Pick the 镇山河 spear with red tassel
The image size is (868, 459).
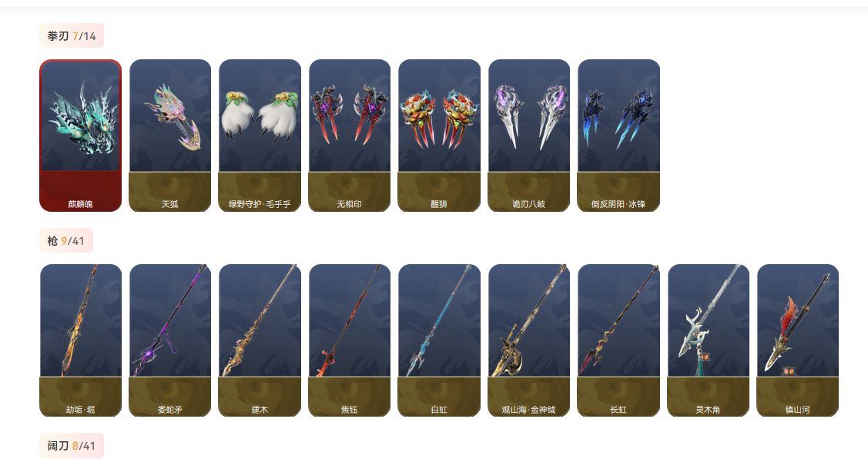[x=798, y=340]
